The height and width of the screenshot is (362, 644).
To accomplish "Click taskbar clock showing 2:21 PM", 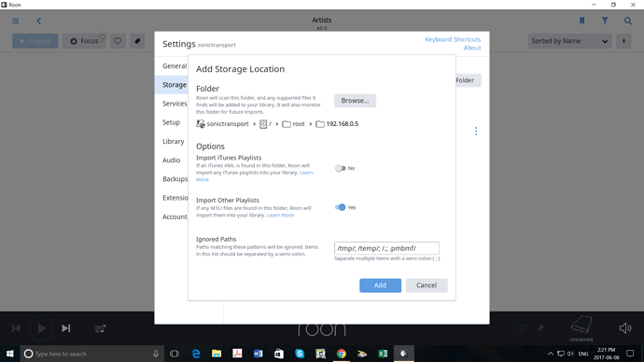I will click(606, 354).
